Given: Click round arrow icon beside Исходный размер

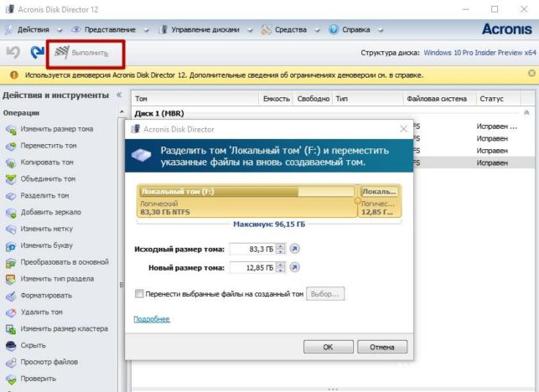Looking at the screenshot, I should point(294,249).
